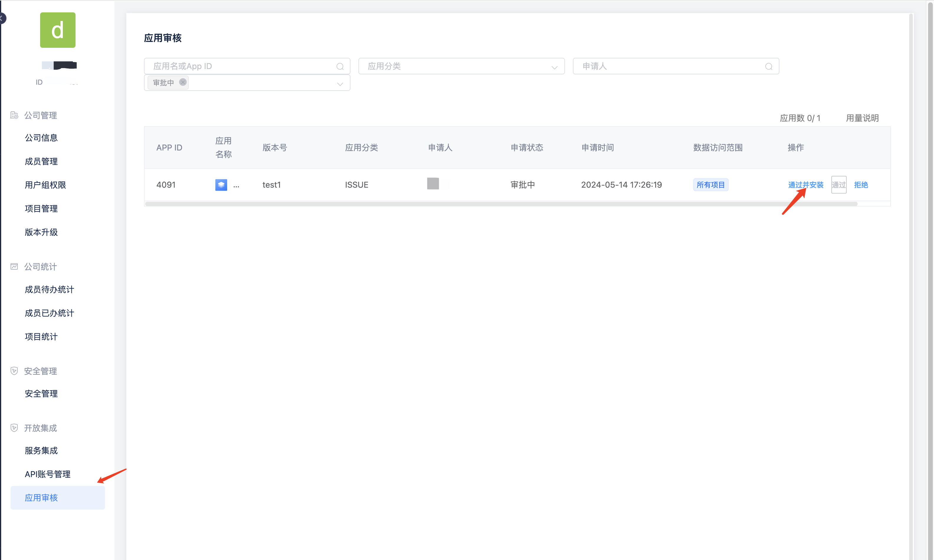Click the 应用审核 page heading
934x560 pixels.
click(x=163, y=38)
